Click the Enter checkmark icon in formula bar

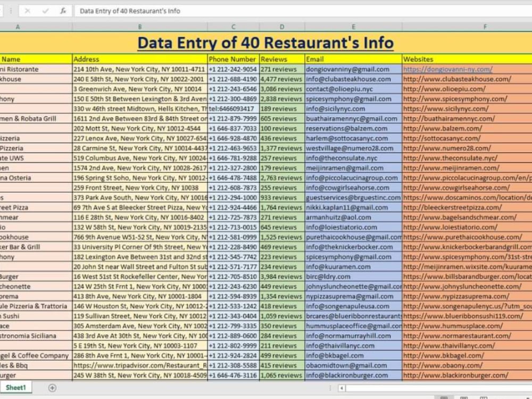tap(45, 11)
